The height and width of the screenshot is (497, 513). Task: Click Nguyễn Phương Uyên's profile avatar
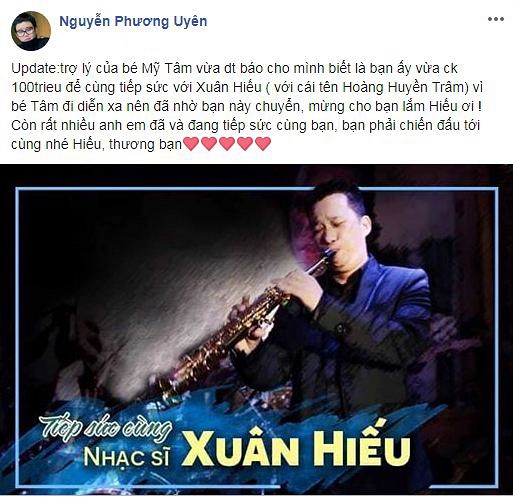click(x=31, y=31)
